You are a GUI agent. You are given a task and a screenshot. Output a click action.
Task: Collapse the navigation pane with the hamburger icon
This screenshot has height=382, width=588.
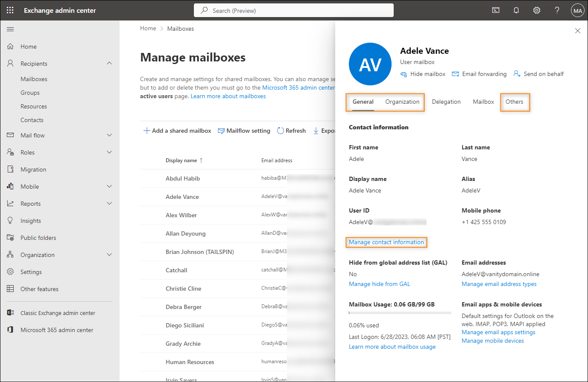[x=10, y=29]
